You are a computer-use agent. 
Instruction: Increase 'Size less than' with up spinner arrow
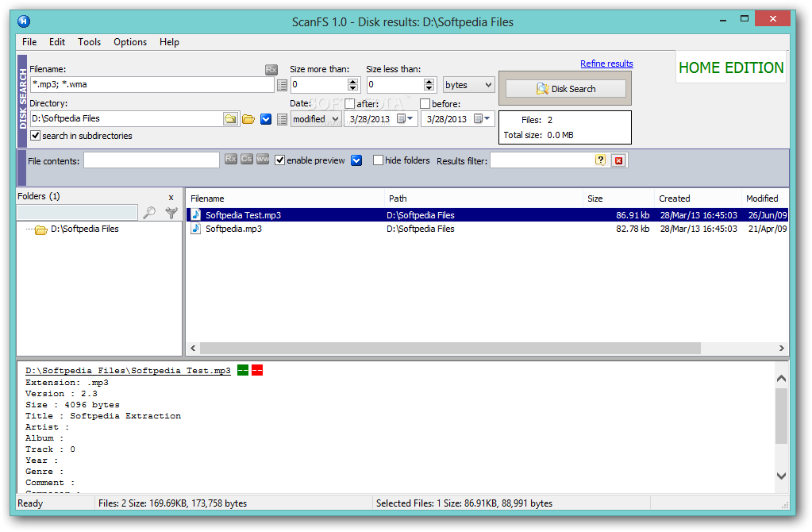click(429, 81)
